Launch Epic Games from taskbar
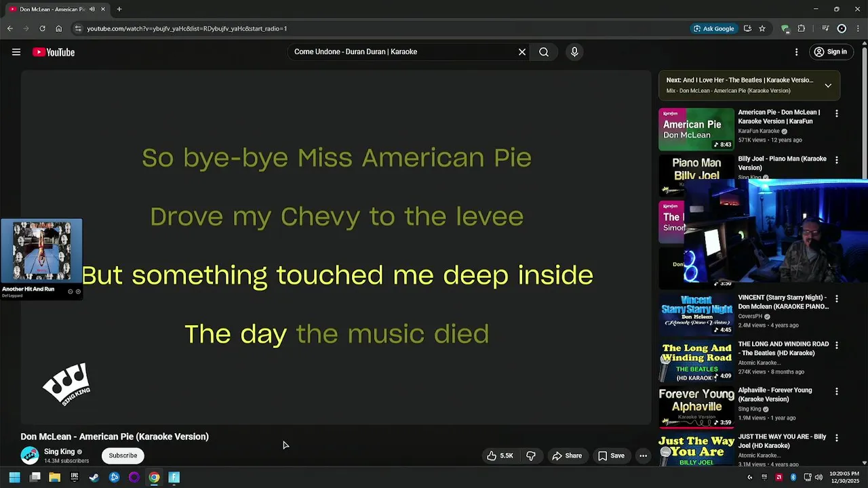 coord(75,477)
